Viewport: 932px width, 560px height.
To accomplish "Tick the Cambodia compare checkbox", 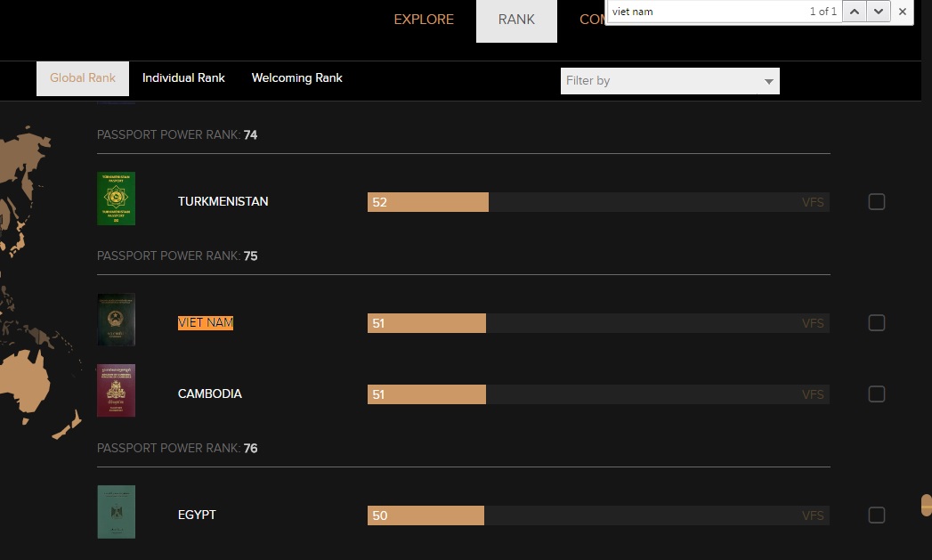I will pos(877,394).
